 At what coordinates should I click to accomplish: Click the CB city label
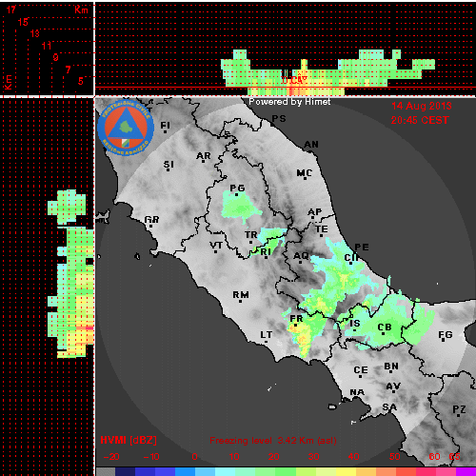pyautogui.click(x=385, y=327)
